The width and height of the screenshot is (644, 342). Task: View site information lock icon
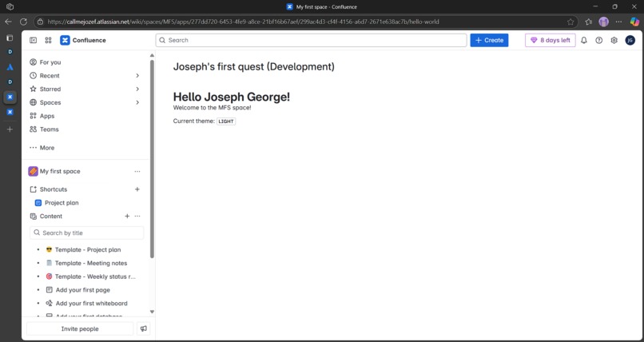pyautogui.click(x=40, y=22)
